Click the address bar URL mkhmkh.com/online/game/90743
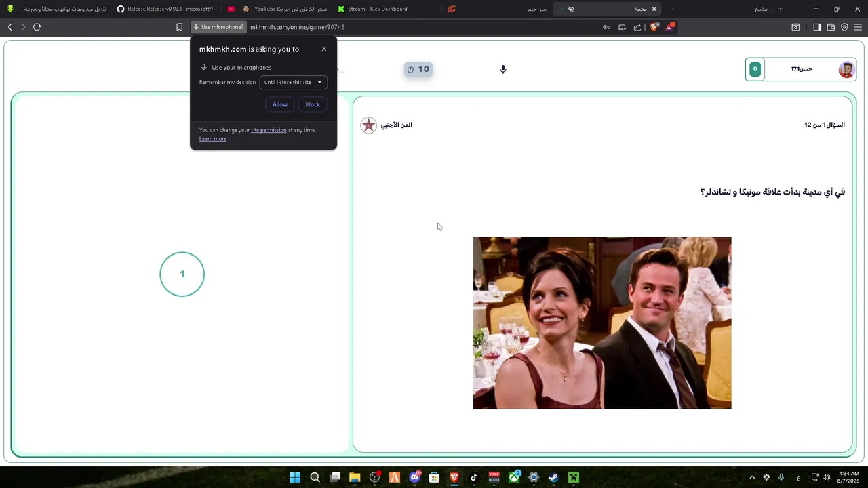This screenshot has height=488, width=868. pyautogui.click(x=298, y=27)
